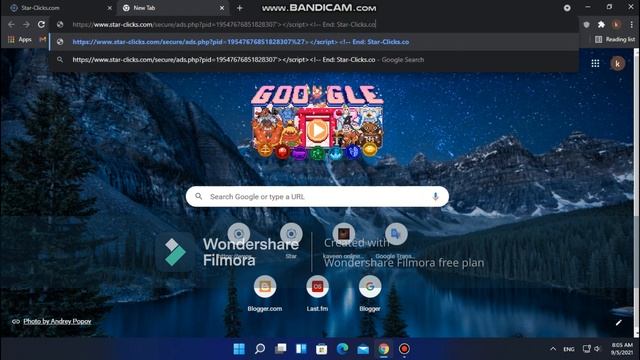Open the Reading list panel
The height and width of the screenshot is (360, 640).
click(615, 40)
